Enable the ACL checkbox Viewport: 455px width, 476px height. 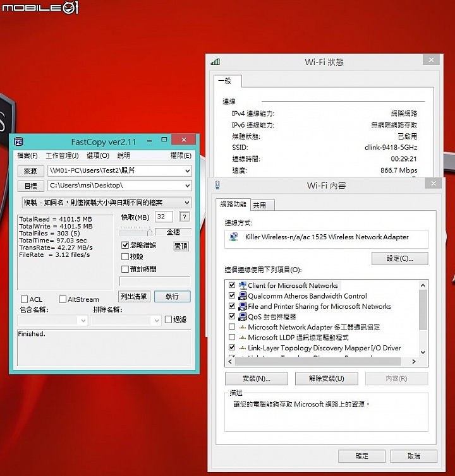pos(24,299)
